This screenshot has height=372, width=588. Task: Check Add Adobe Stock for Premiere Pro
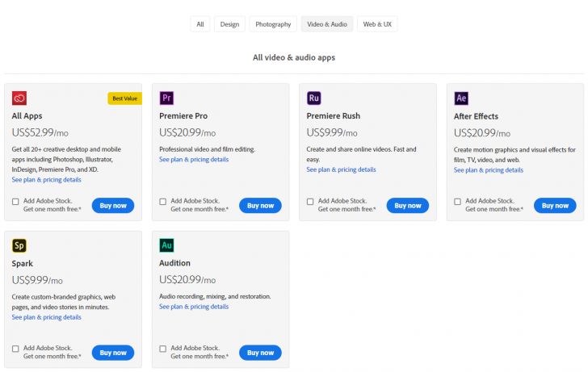163,201
